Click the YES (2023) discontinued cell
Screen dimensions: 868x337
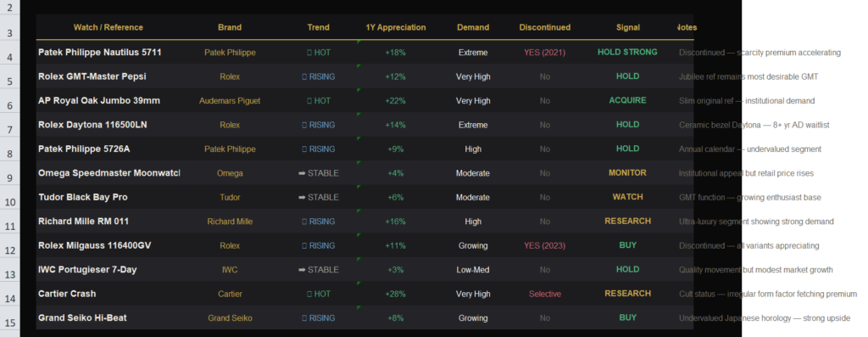click(x=545, y=245)
